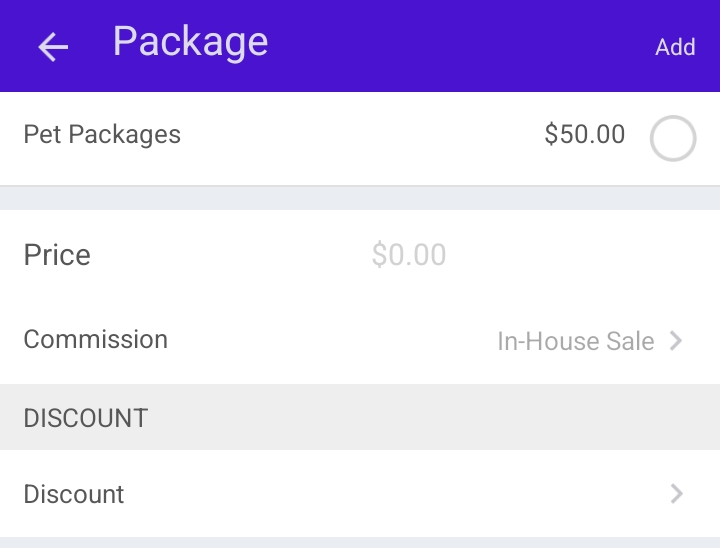Change the In-House Sale commission value
Viewport: 720px width, 548px height.
(575, 341)
